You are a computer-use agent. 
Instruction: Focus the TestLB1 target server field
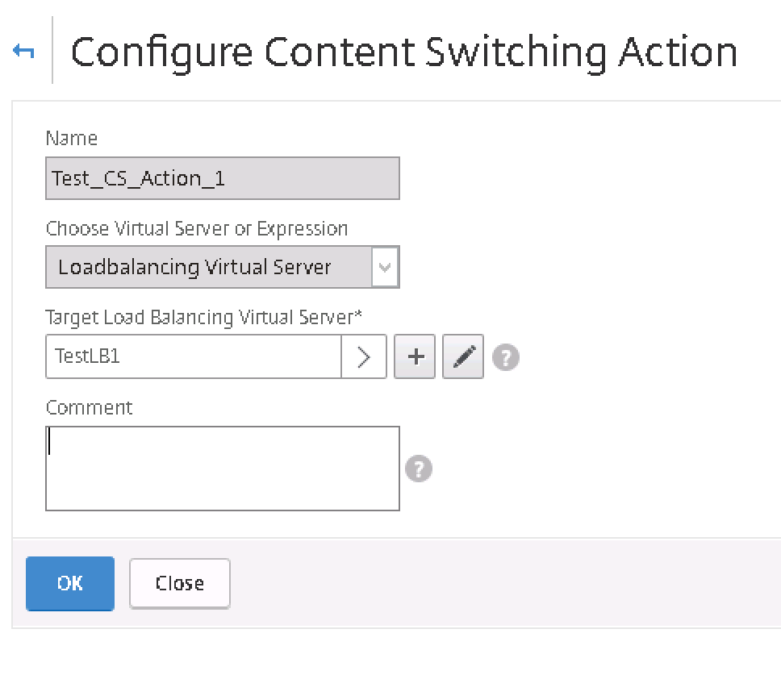194,356
